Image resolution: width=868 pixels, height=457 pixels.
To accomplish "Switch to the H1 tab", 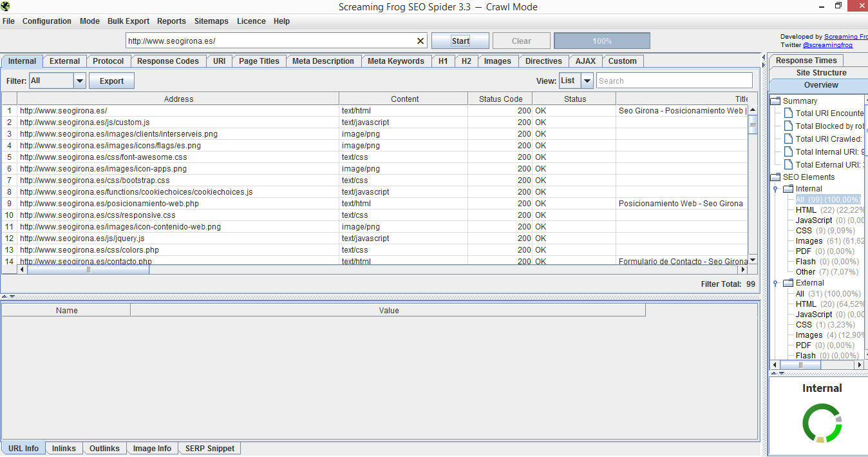I will pos(443,61).
